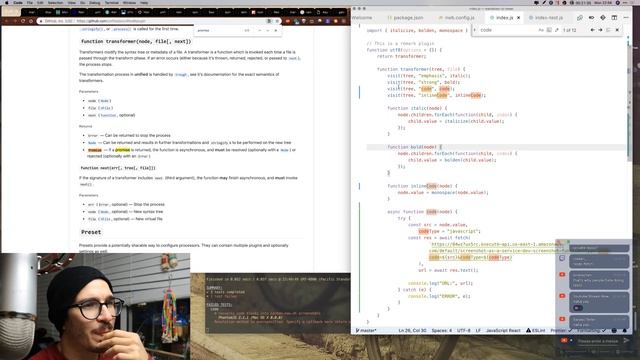Focus the VS Code find field containing 'code'
The width and height of the screenshot is (640, 360).
(x=507, y=30)
